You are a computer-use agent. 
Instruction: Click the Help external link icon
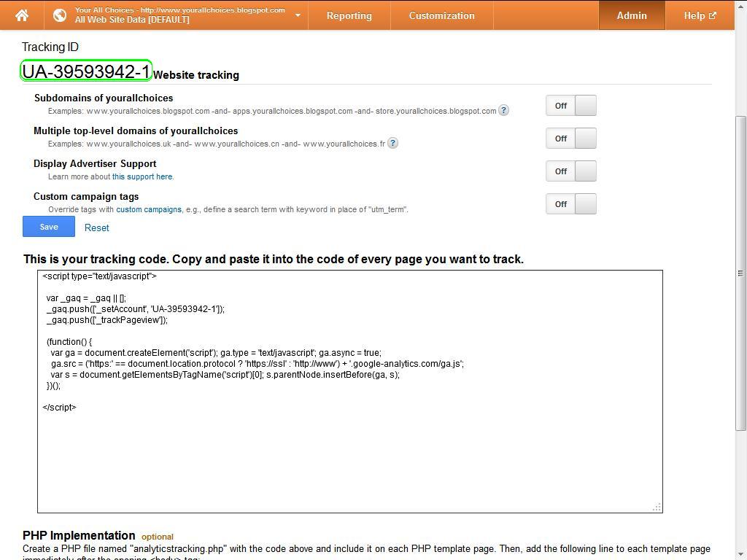(713, 15)
